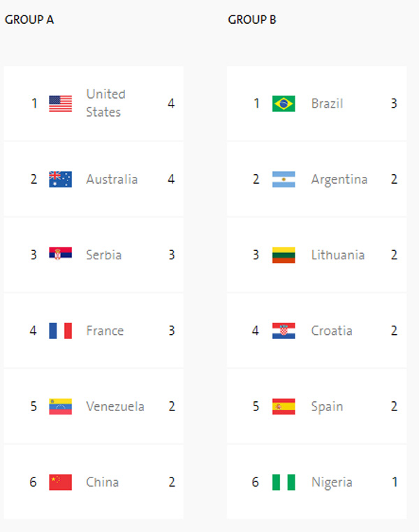Click the France flag icon
419x532 pixels.
[60, 331]
